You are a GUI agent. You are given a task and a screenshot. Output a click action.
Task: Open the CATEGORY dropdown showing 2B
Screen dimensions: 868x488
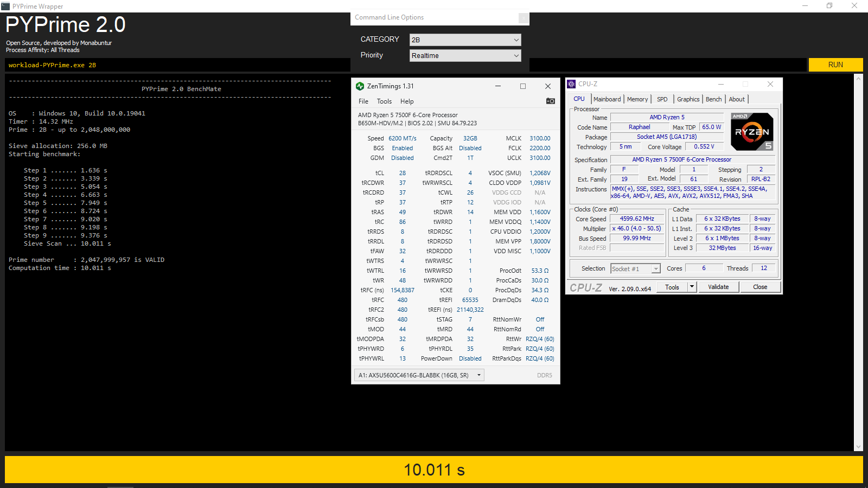click(x=465, y=40)
